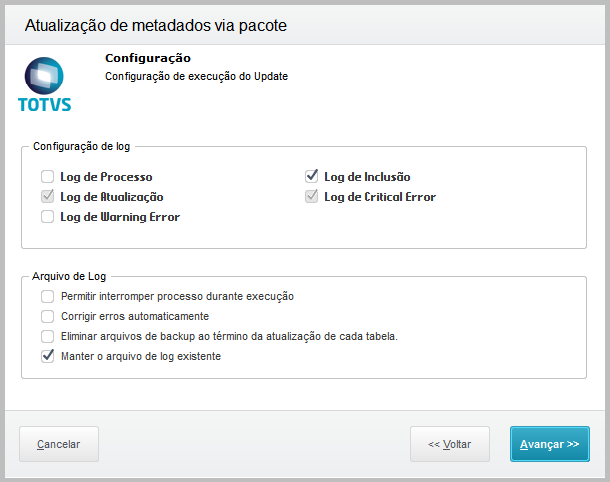Check the Log de Warning Error option
Viewport: 610px width, 482px height.
click(x=47, y=216)
